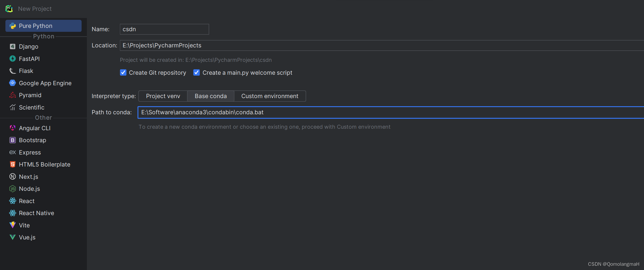Select the Bootstrap project icon
Screen dimensions: 644x270
[x=13, y=140]
